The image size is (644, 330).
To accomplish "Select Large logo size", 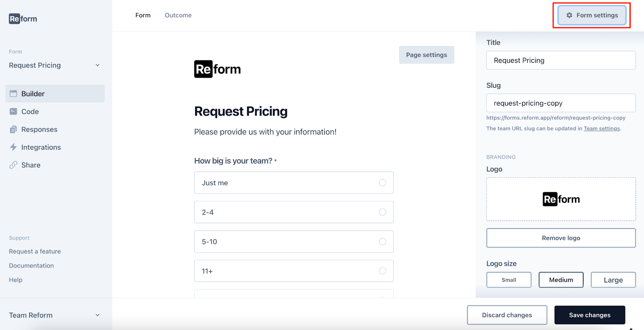I will [613, 280].
